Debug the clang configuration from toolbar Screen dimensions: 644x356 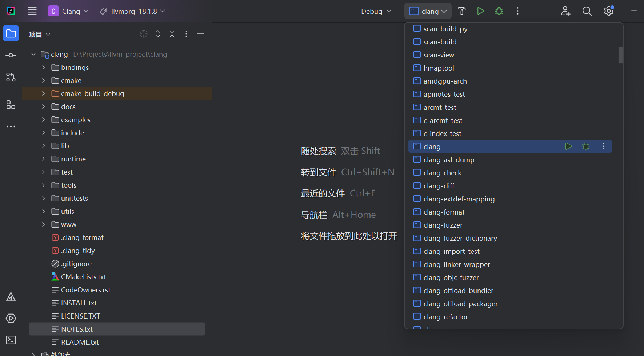pos(499,11)
